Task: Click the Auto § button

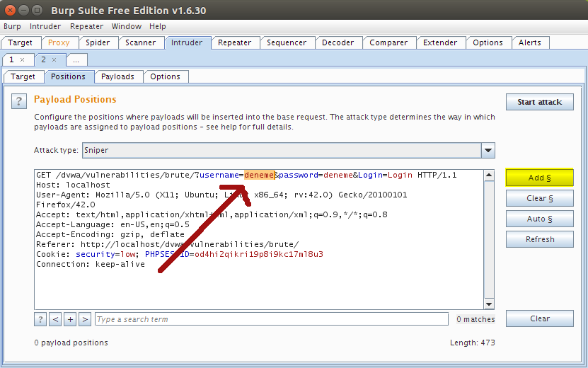Action: [540, 219]
